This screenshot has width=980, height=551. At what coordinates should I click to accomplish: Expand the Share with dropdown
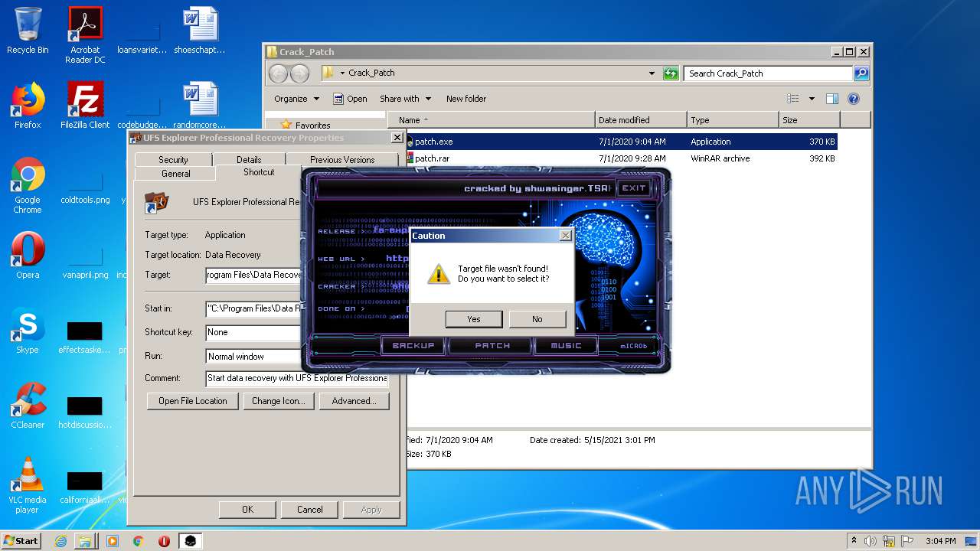[405, 99]
